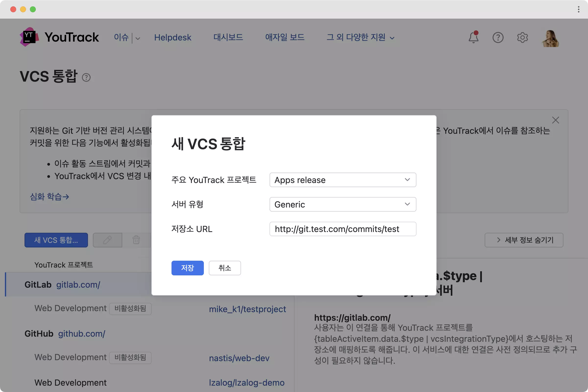Open the help question mark icon
This screenshot has height=392, width=588.
(x=498, y=37)
